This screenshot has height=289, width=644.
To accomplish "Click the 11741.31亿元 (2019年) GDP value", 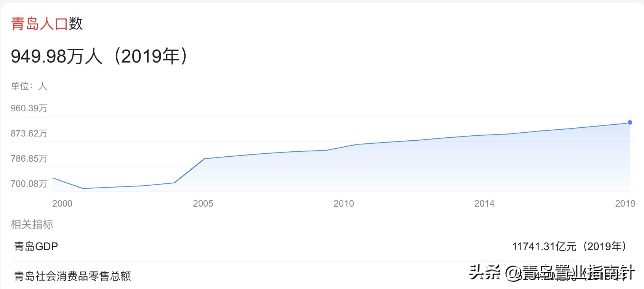I will (569, 247).
